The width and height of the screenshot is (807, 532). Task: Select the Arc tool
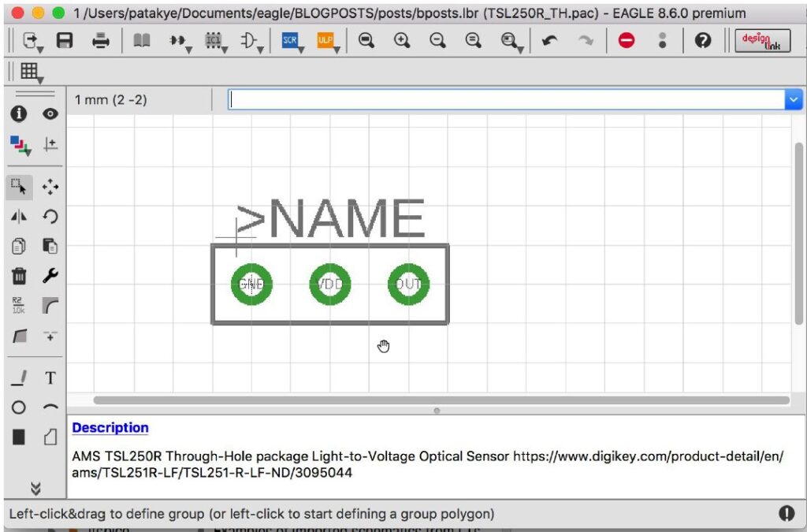50,407
